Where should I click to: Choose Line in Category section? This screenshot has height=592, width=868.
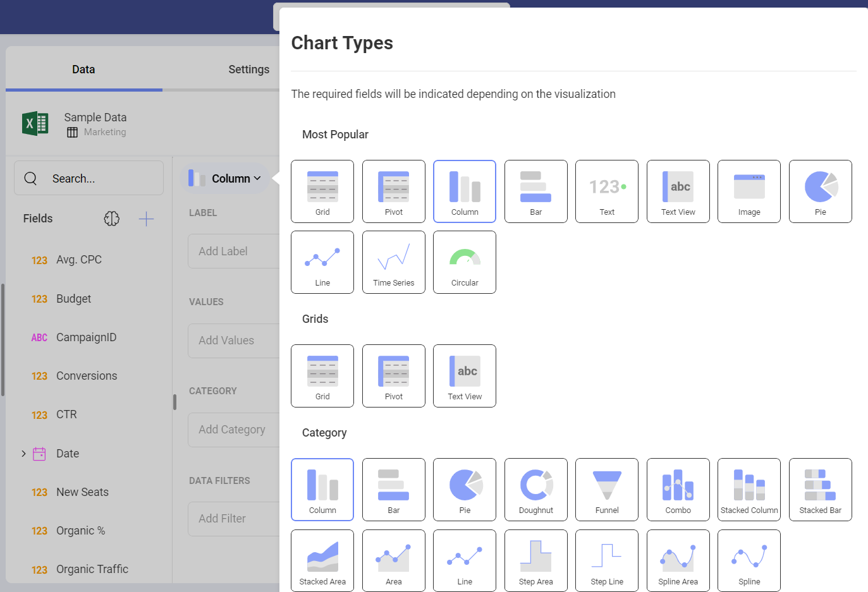tap(465, 560)
